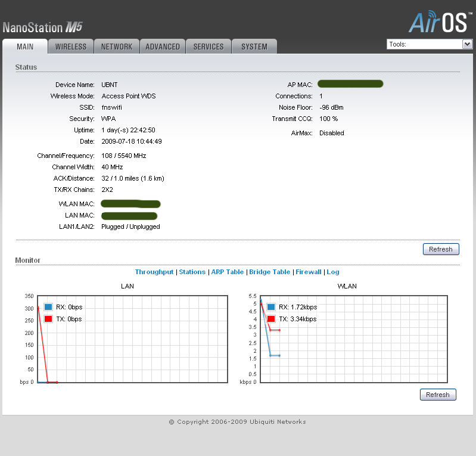Image resolution: width=476 pixels, height=456 pixels.
Task: Select 'Plugged / Unplugged' LAN status
Action: [x=130, y=227]
